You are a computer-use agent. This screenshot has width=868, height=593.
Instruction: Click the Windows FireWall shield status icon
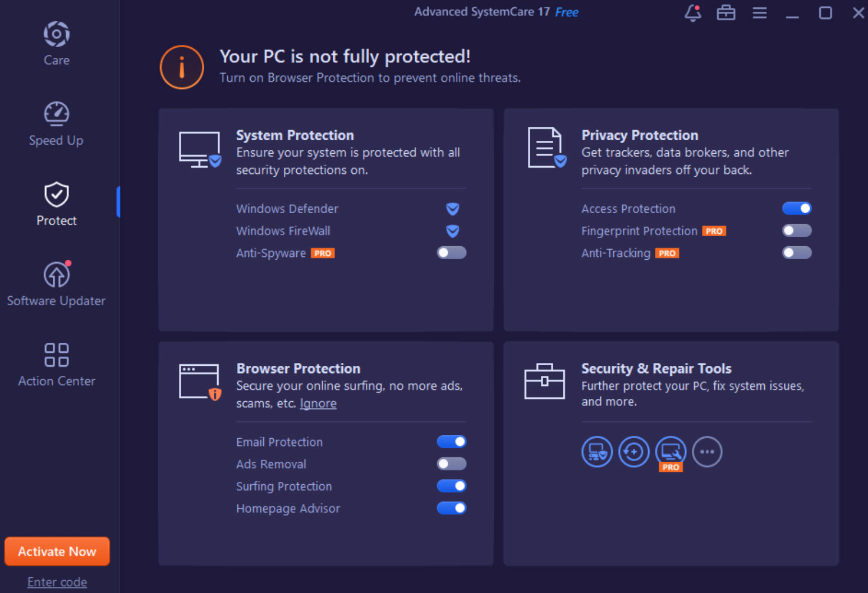pos(453,231)
